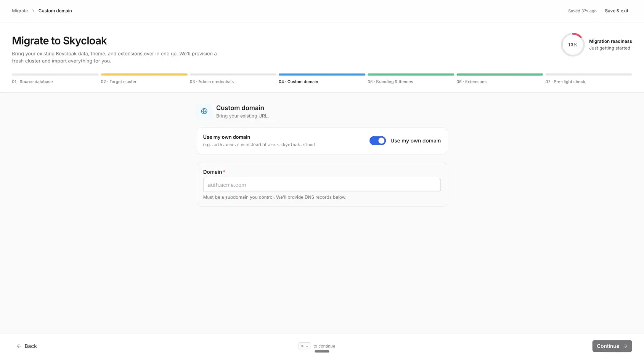The image size is (644, 358).
Task: Go to step 07 Pre-flight check
Action: click(x=589, y=79)
